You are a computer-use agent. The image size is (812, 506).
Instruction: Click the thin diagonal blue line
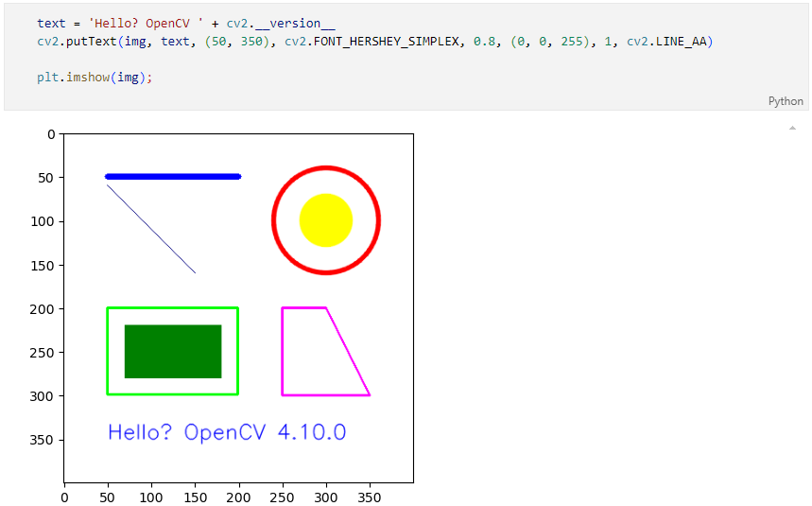coord(151,229)
